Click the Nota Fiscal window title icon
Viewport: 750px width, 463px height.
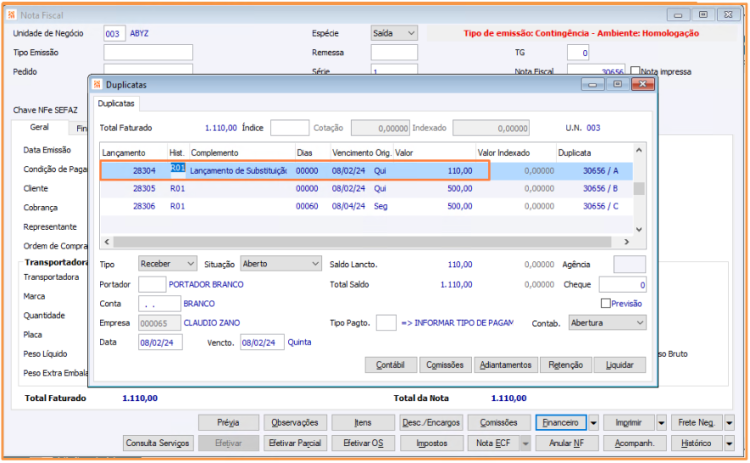pyautogui.click(x=11, y=14)
